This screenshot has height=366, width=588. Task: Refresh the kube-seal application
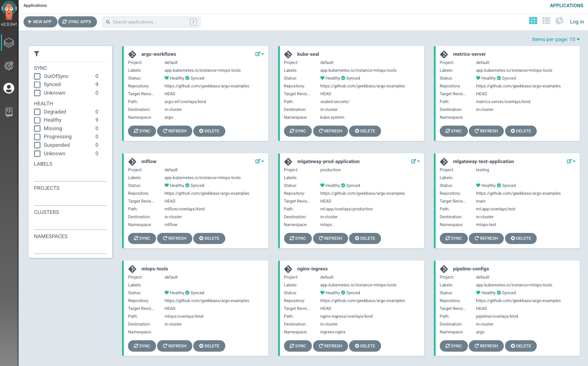click(x=330, y=131)
